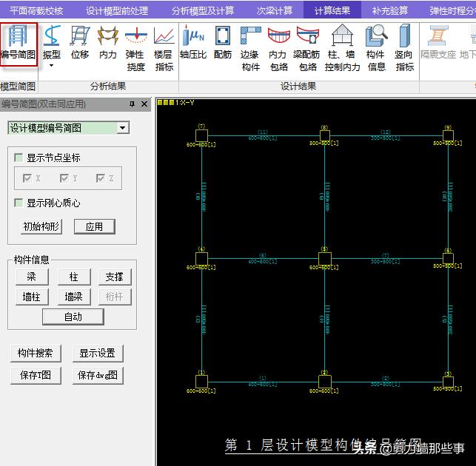
Task: Switch to the 补充验算 ribbon tab
Action: point(390,10)
